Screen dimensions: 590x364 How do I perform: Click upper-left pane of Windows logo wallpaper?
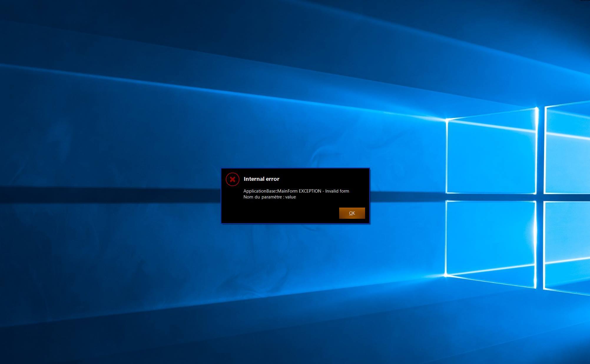[x=491, y=156]
